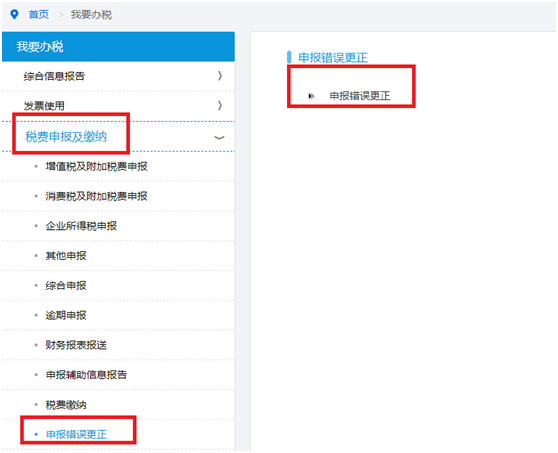Viewport: 558px width, 453px height.
Task: Select 其他申报 in the sidebar list
Action: click(x=66, y=256)
